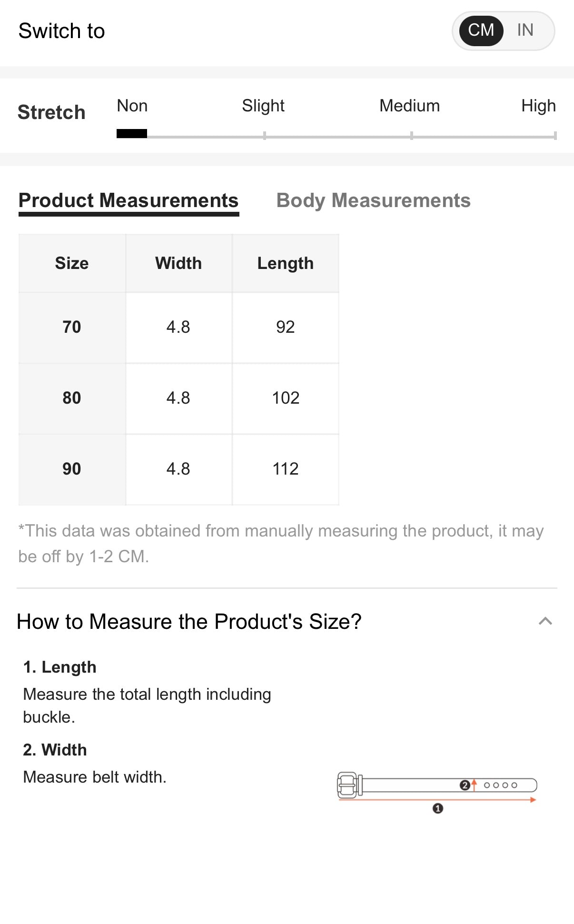The height and width of the screenshot is (924, 574).
Task: Click the number 2 width marker icon
Action: pyautogui.click(x=465, y=785)
